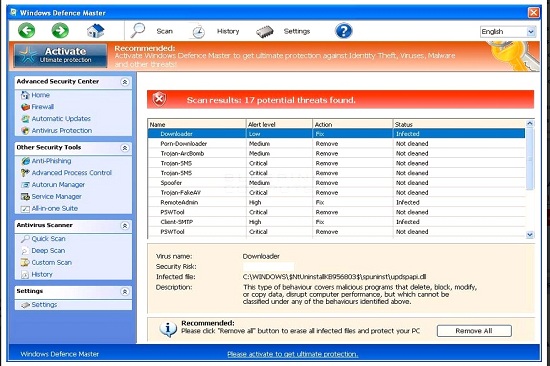Click the History toolbar label

[228, 31]
